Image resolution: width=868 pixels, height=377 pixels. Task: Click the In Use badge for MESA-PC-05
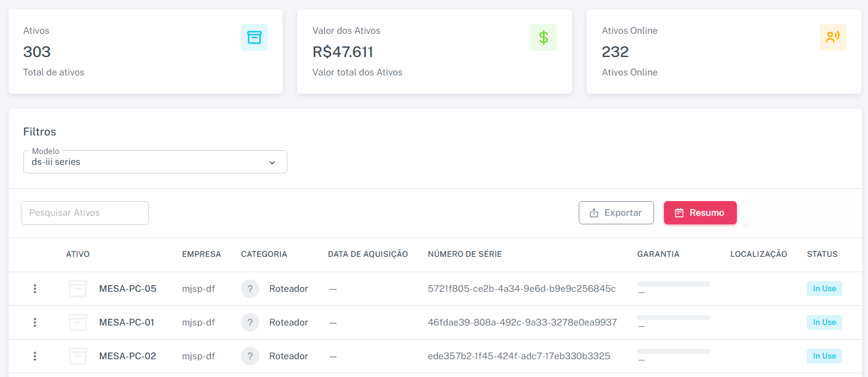pos(824,289)
